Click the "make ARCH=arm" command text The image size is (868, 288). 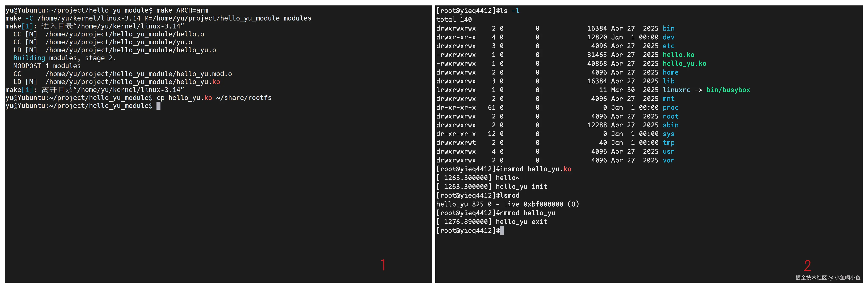tap(182, 10)
